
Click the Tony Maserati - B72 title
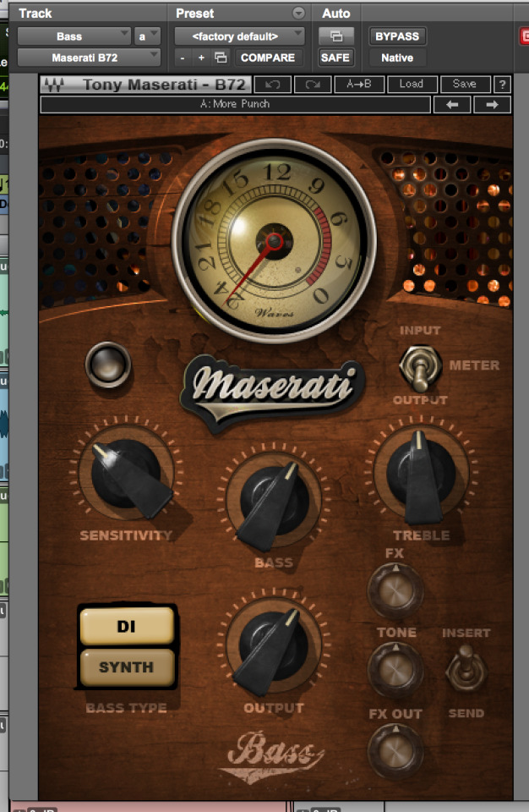(x=164, y=85)
